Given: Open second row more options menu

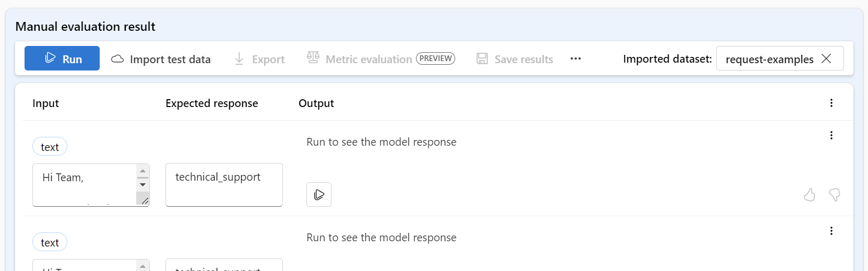Looking at the screenshot, I should [x=831, y=231].
